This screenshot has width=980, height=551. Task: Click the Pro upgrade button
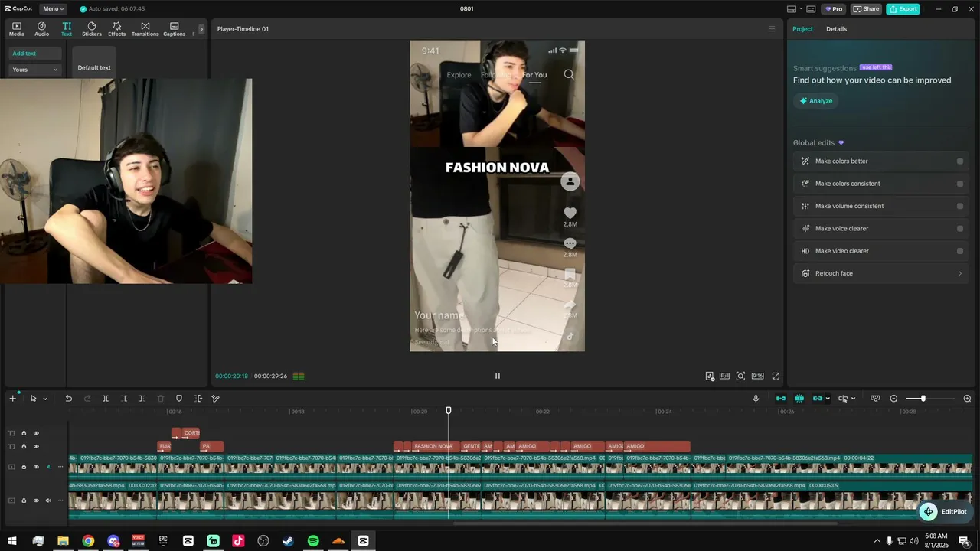pos(834,9)
